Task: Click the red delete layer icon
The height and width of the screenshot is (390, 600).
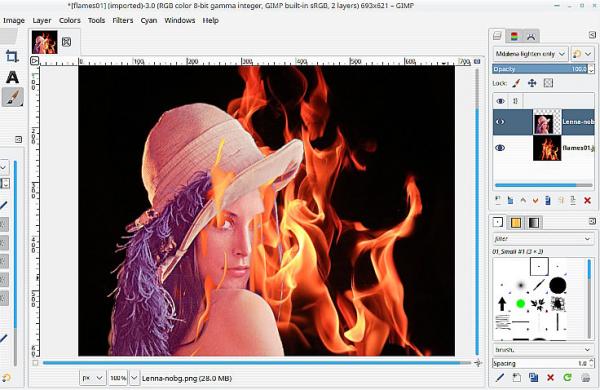Action: tap(587, 200)
